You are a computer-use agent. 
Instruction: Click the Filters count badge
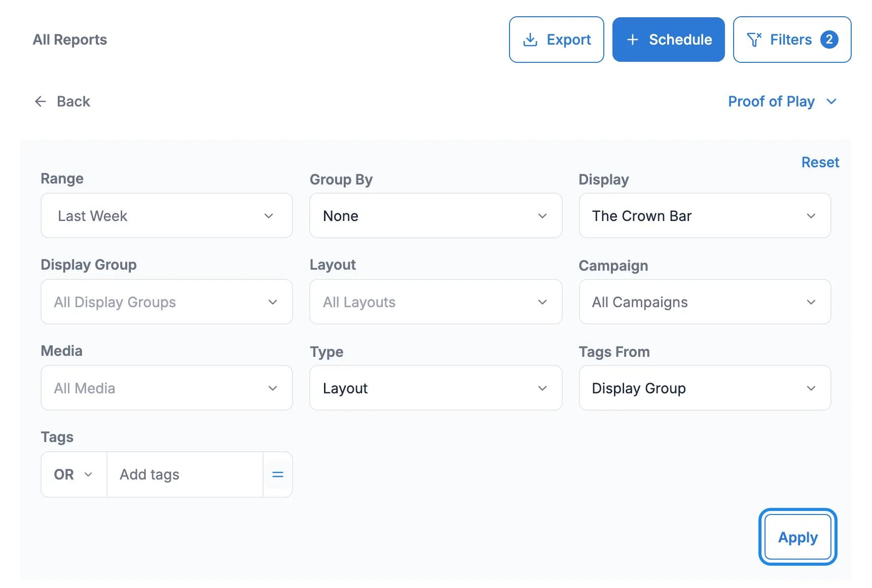(x=829, y=40)
